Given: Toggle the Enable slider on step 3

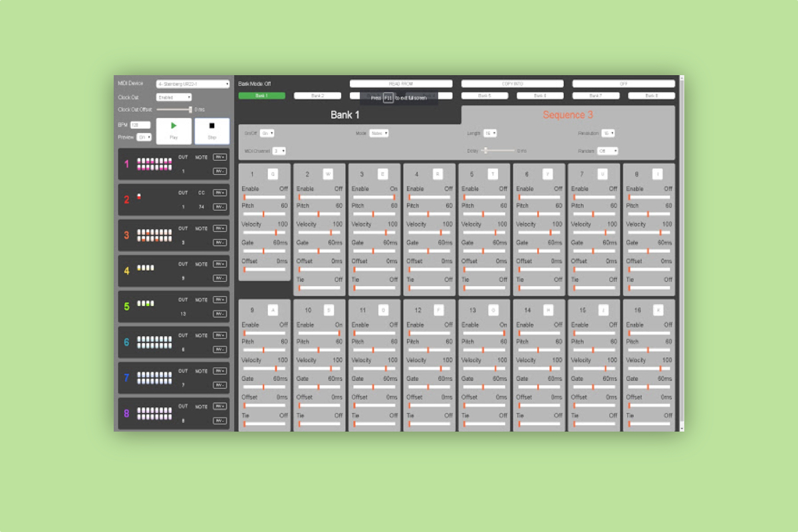Looking at the screenshot, I should pyautogui.click(x=374, y=197).
